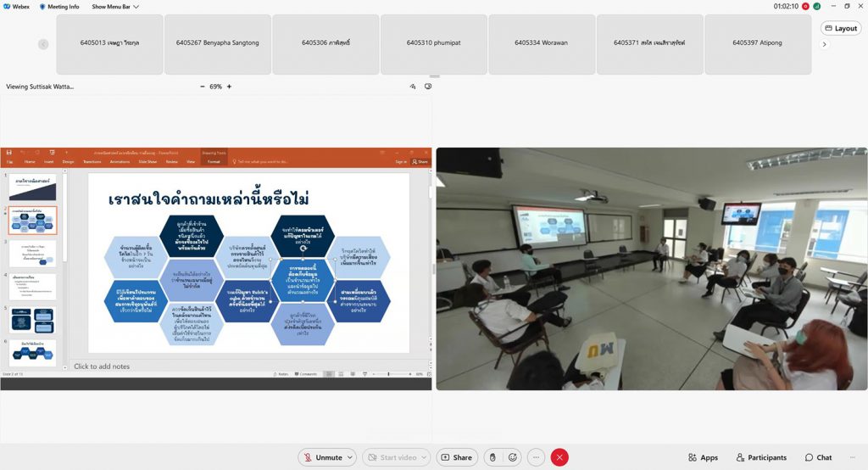Expand the Show Menu Bar dropdown
The height and width of the screenshot is (470, 868).
click(115, 6)
